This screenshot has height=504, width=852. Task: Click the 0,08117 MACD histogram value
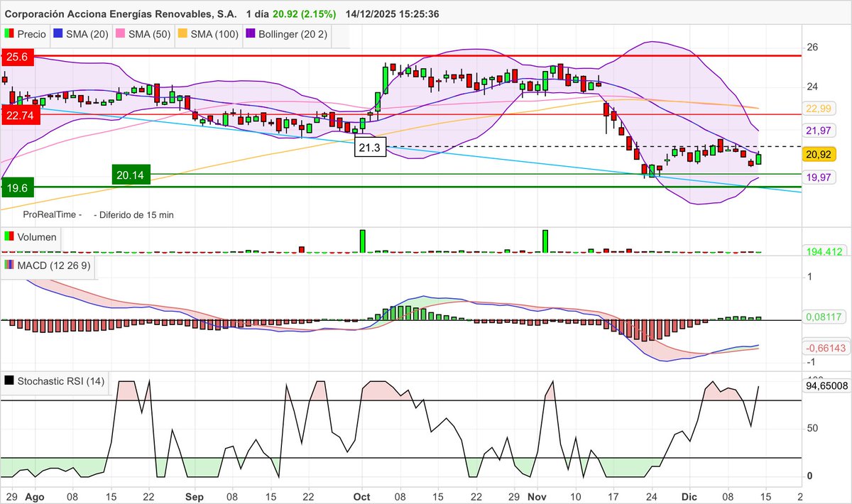point(824,317)
